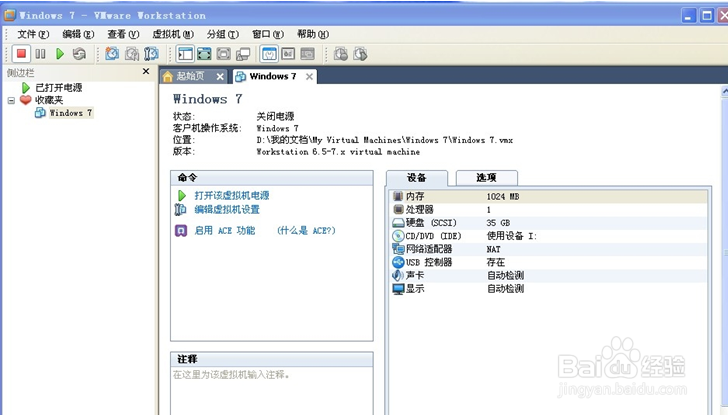The width and height of the screenshot is (728, 415).
Task: Select Windows 7 in the favorites tree
Action: [71, 113]
